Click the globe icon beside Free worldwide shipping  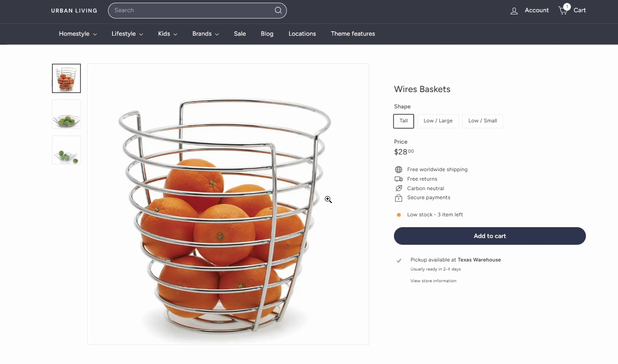click(398, 170)
